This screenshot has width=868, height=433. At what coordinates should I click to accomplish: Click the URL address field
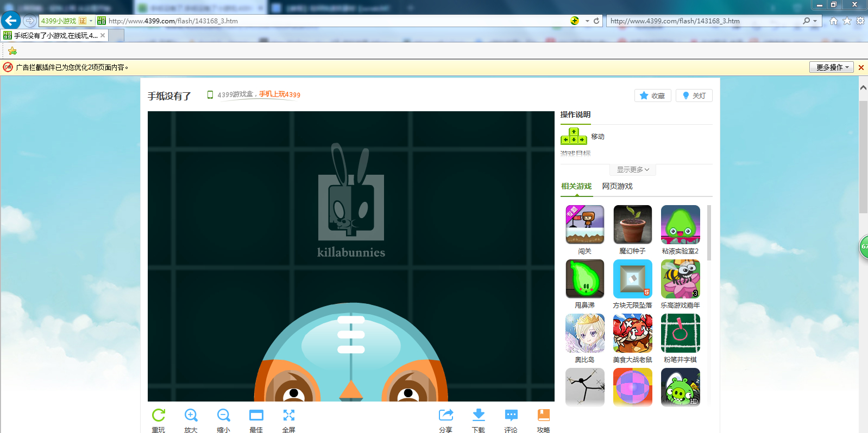click(x=337, y=21)
